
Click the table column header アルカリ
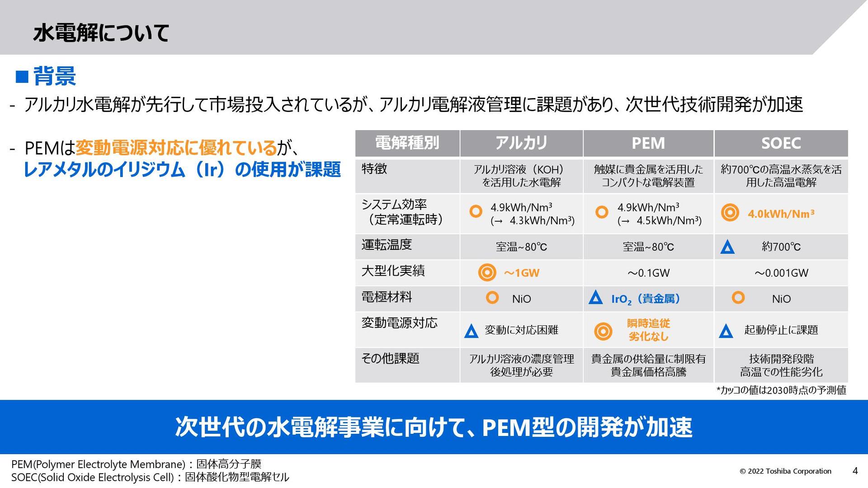pos(521,143)
